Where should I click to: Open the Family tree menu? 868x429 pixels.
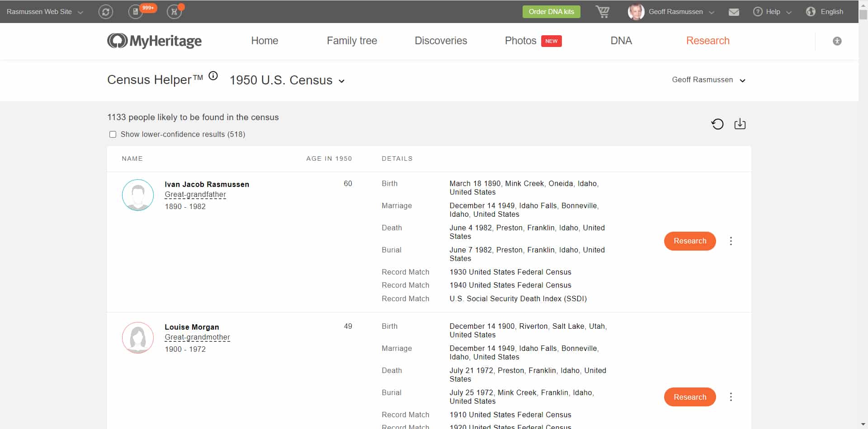[x=352, y=41]
